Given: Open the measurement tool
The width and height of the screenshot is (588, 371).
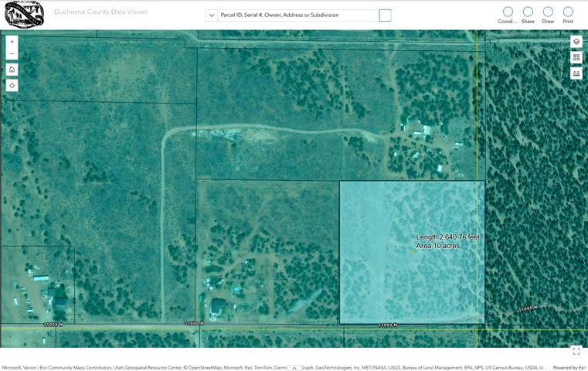Looking at the screenshot, I should 576,73.
